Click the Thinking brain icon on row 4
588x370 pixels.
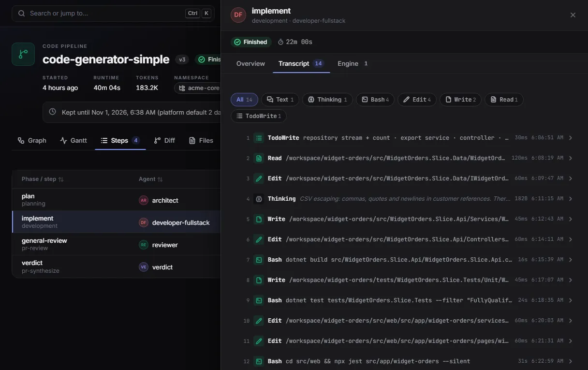pos(259,199)
